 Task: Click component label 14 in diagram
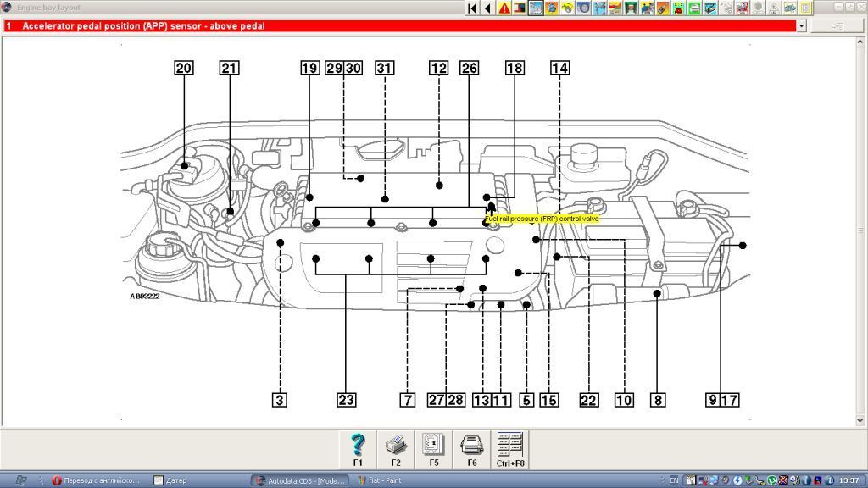pos(559,68)
